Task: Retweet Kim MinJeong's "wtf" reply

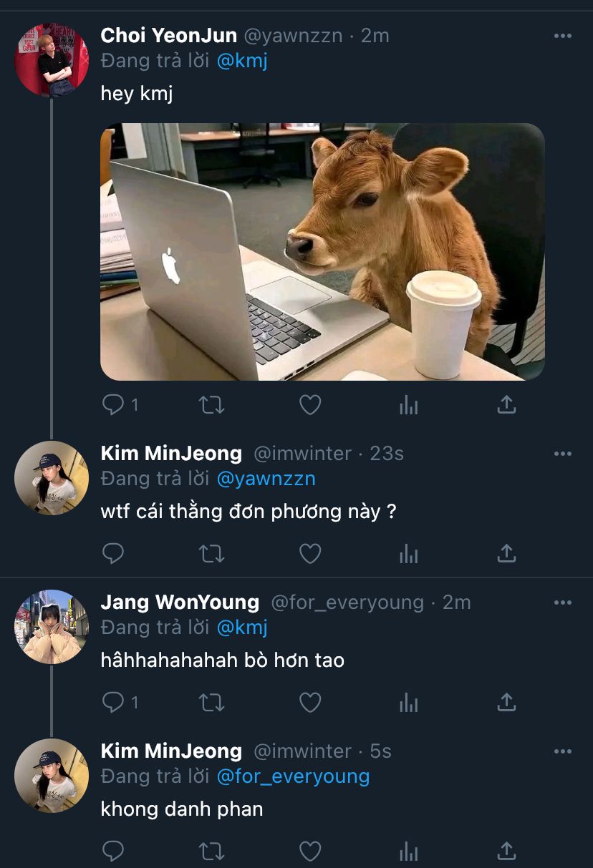Action: click(211, 553)
